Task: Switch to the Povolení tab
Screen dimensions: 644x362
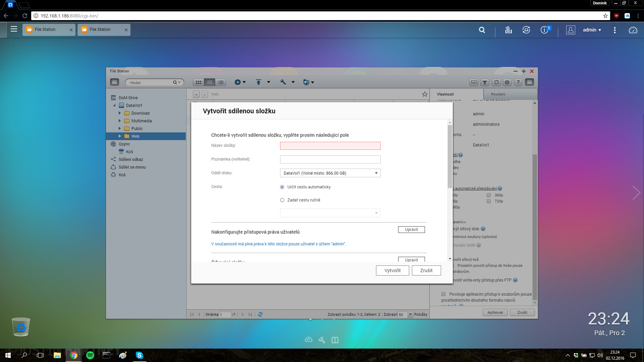Action: [498, 94]
